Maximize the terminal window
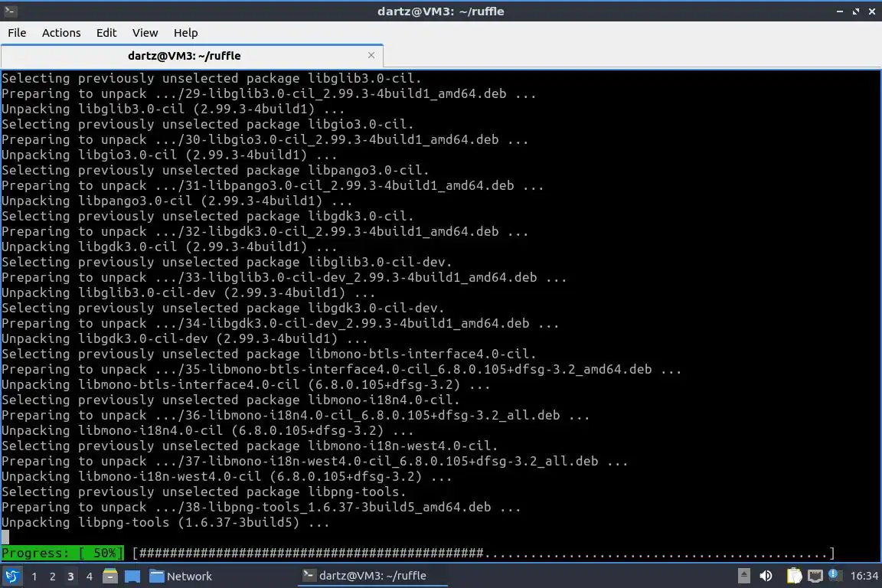This screenshot has width=882, height=588. click(x=855, y=11)
